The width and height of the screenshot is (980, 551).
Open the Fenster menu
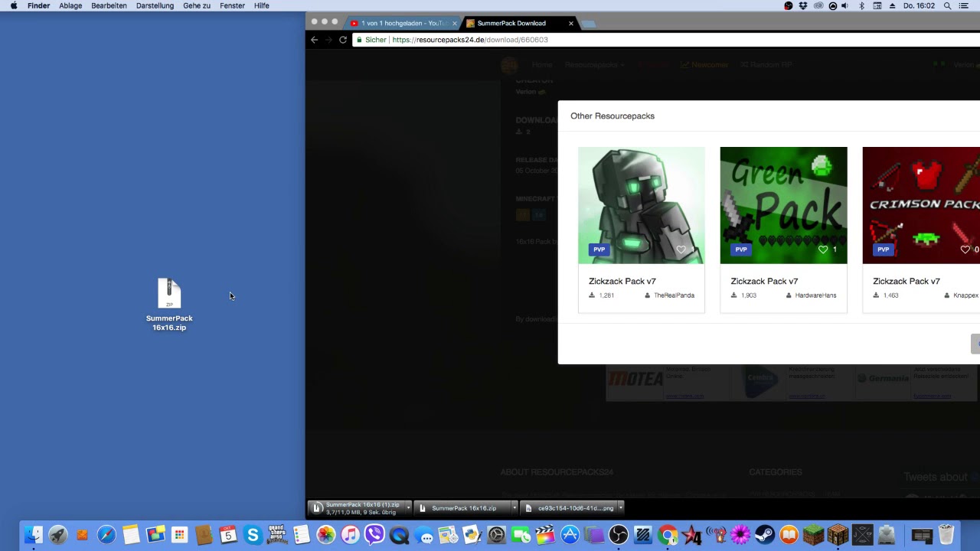point(232,5)
